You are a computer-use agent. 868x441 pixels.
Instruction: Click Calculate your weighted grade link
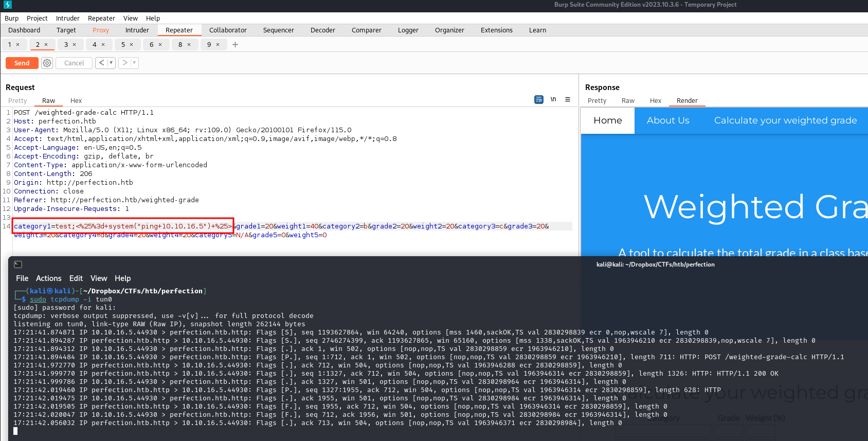[785, 120]
